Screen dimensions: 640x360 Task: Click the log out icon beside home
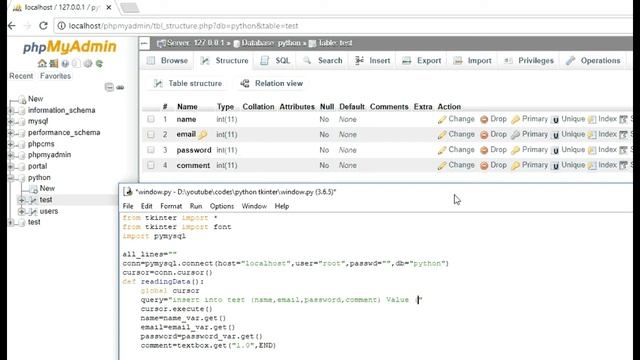tap(53, 64)
